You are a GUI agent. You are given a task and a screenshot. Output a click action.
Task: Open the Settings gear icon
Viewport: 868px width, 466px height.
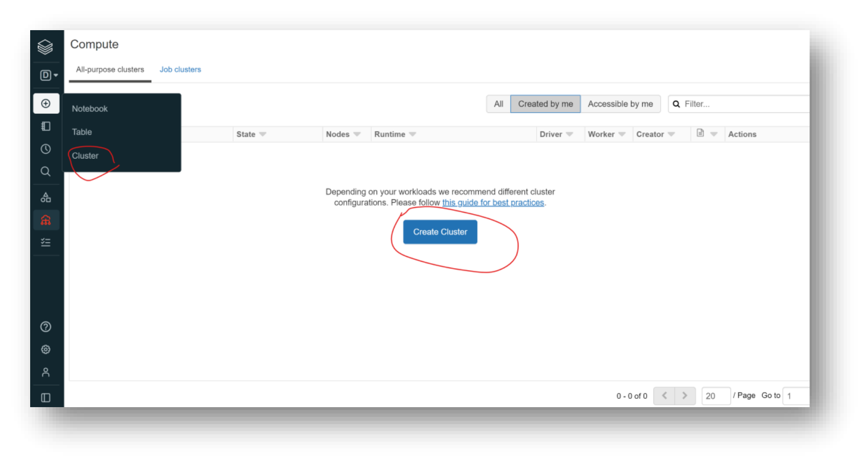pyautogui.click(x=46, y=349)
